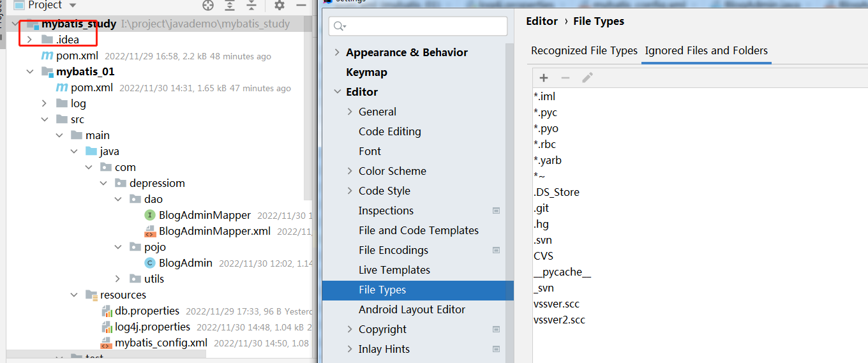Click Editor breadcrumb in settings header
868x363 pixels.
[x=542, y=21]
